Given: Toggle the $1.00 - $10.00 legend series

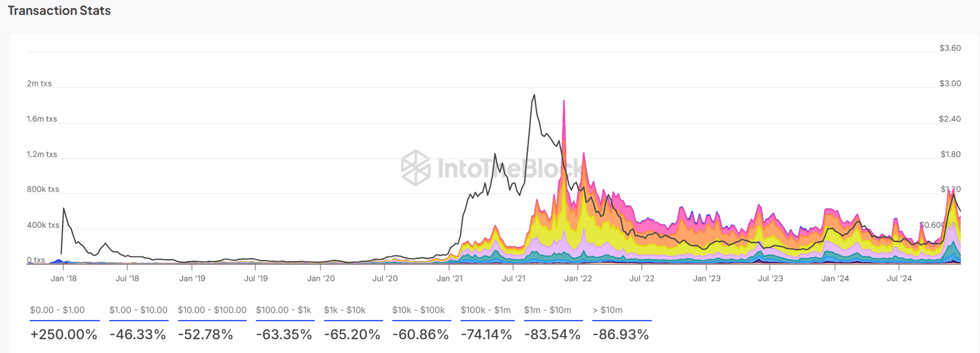Looking at the screenshot, I should click(138, 310).
